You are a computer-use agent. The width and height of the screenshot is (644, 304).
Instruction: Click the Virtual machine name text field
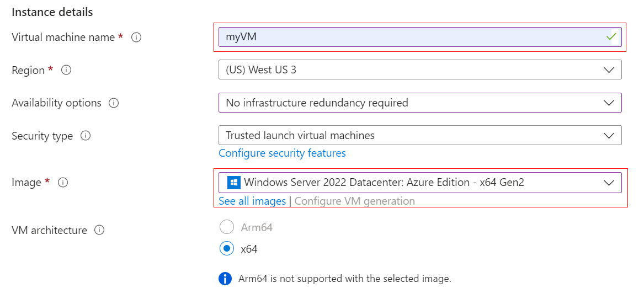click(408, 37)
